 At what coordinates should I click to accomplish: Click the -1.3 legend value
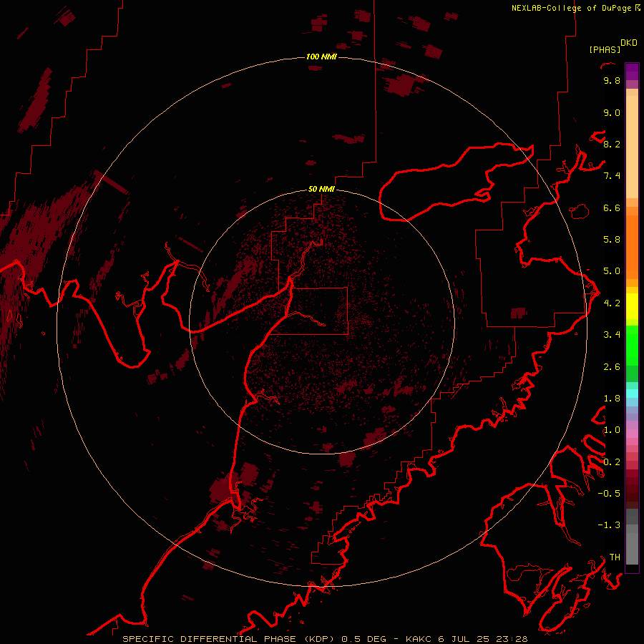[x=609, y=525]
